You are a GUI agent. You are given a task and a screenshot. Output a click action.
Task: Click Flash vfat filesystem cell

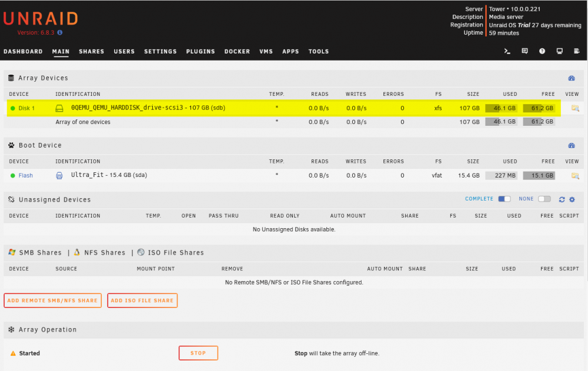437,176
